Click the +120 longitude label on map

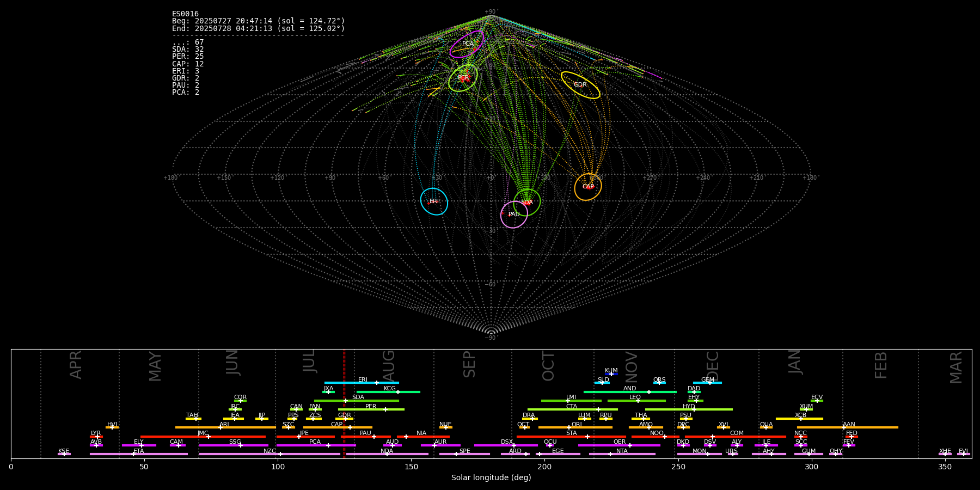pos(277,178)
